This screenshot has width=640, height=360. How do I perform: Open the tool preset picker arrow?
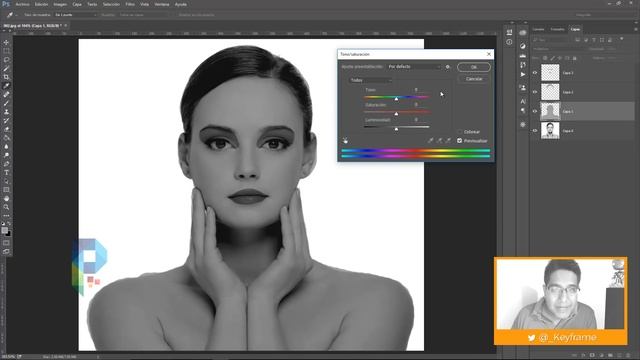point(15,15)
